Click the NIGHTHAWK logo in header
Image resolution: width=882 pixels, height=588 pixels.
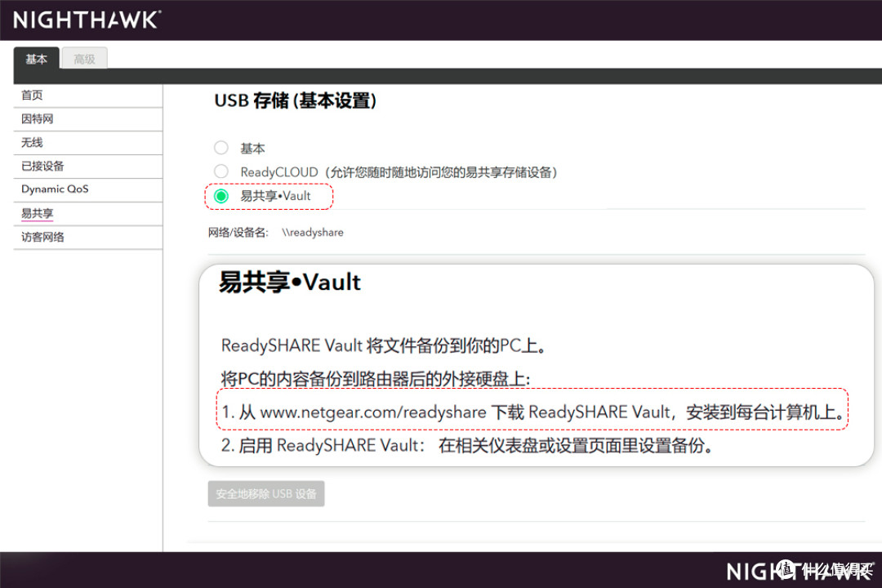pyautogui.click(x=87, y=20)
